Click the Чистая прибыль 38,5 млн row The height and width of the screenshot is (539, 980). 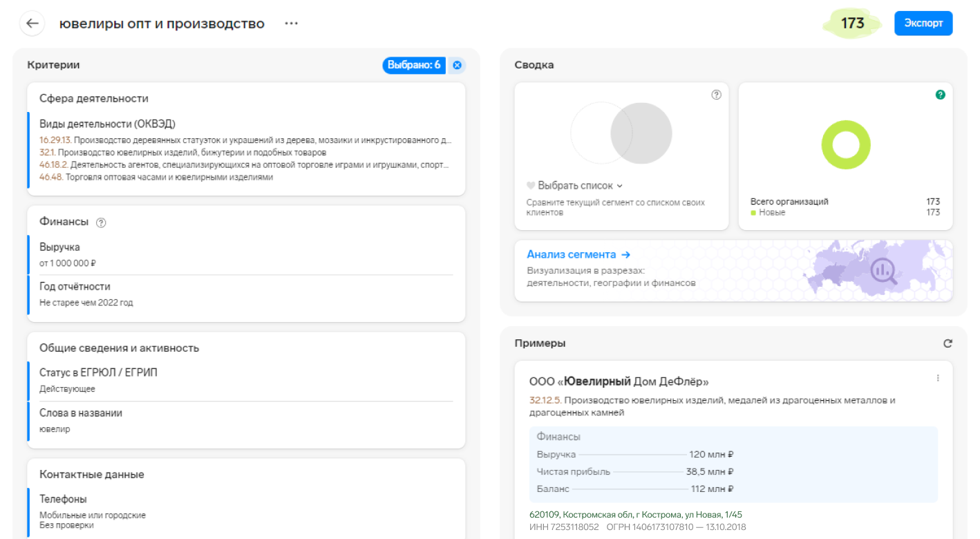tap(635, 471)
